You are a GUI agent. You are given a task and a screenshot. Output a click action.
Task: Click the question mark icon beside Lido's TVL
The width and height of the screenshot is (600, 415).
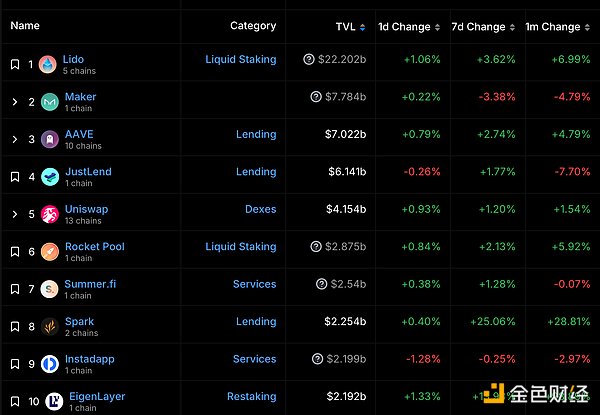pos(309,60)
